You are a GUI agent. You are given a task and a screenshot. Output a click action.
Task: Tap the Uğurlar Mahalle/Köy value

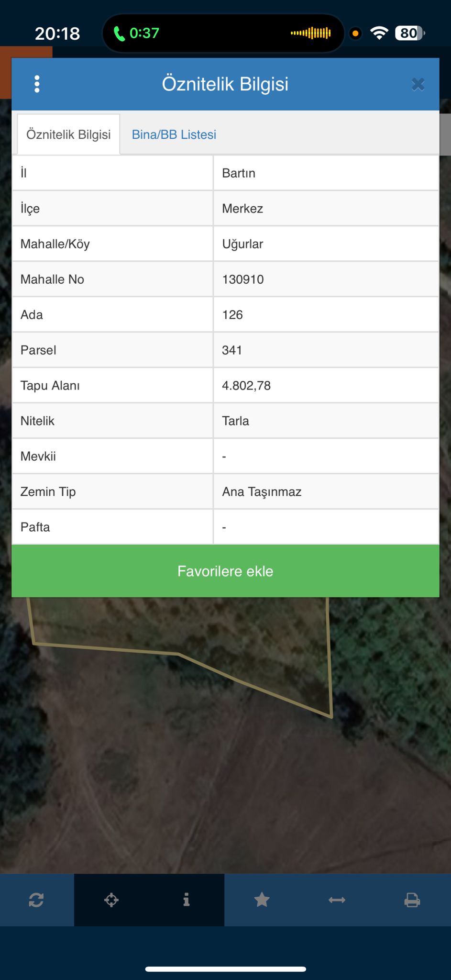click(x=242, y=244)
